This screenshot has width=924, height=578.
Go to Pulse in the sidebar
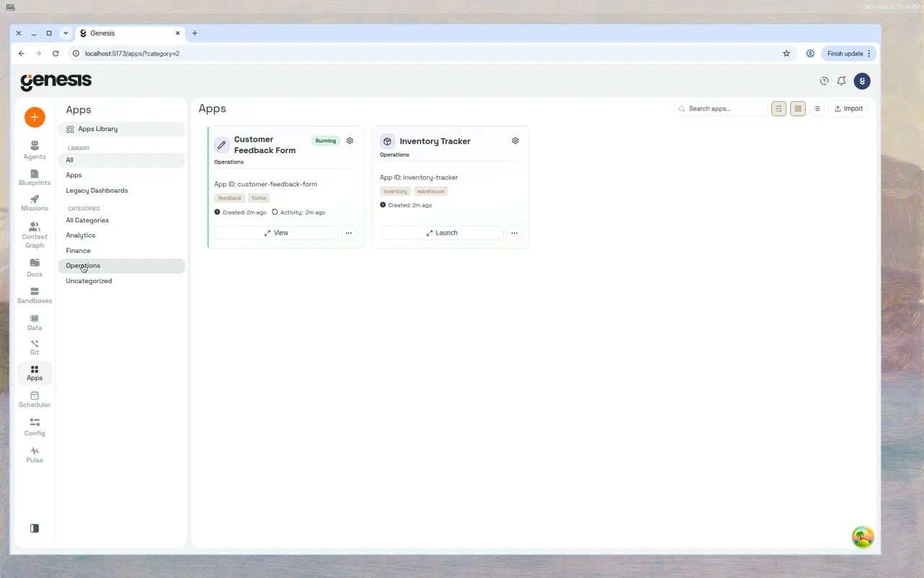pos(35,454)
